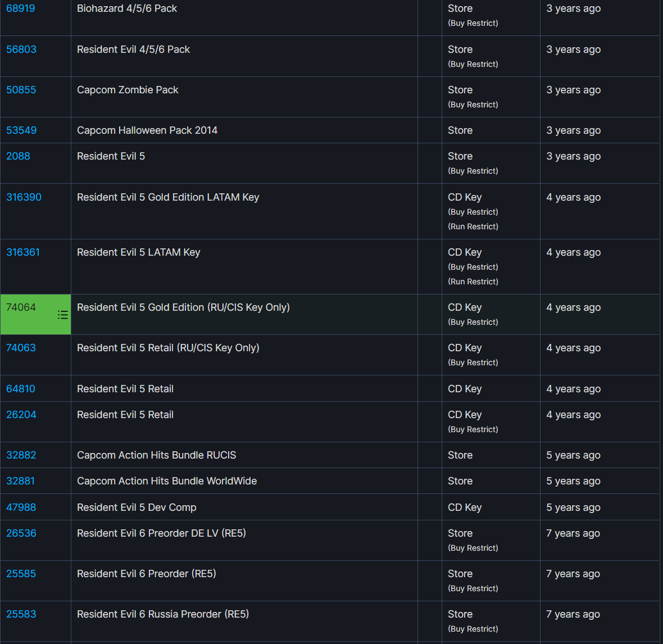Open package ID 26536
663x644 pixels.
21,533
